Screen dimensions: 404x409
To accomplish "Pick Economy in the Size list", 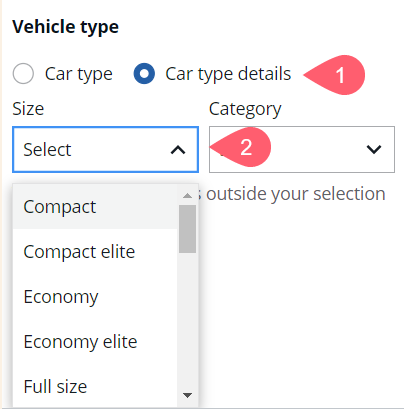I will point(95,297).
